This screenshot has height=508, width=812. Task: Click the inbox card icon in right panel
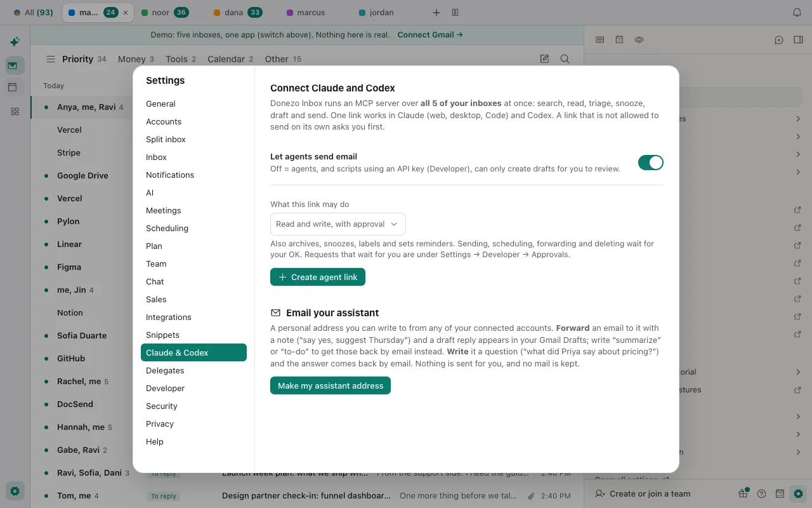pos(599,40)
